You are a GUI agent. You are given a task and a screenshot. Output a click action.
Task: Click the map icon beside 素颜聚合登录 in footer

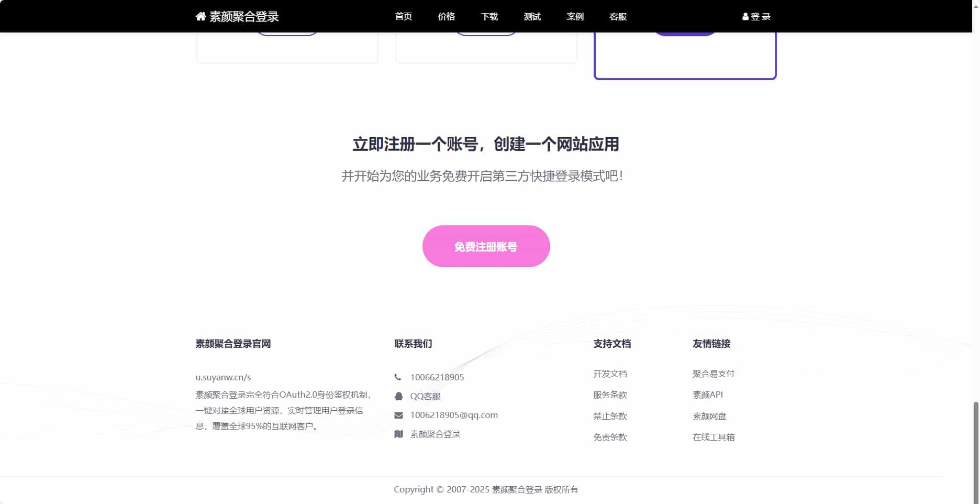tap(398, 434)
